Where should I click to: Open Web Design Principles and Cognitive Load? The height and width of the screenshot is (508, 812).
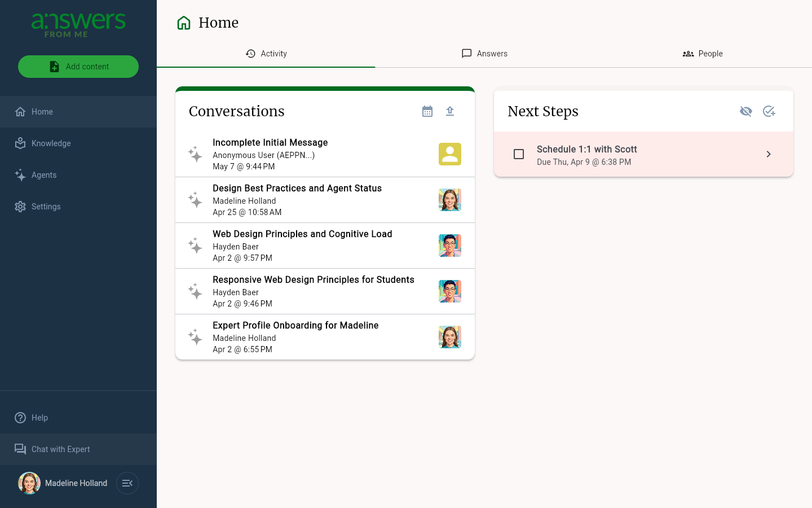pyautogui.click(x=325, y=246)
